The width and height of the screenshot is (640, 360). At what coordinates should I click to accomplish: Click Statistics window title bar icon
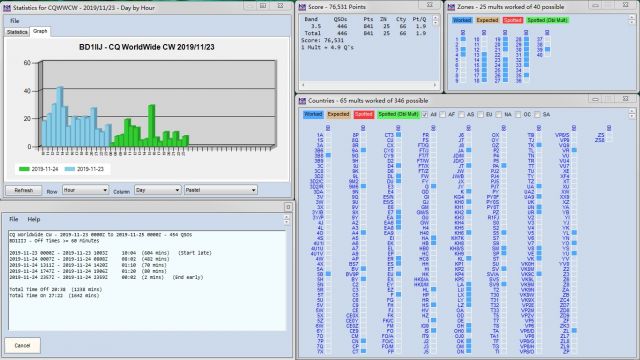7,7
